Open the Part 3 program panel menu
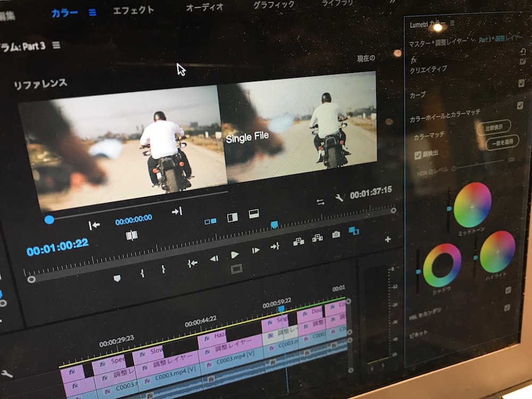This screenshot has width=532, height=399. click(x=56, y=45)
